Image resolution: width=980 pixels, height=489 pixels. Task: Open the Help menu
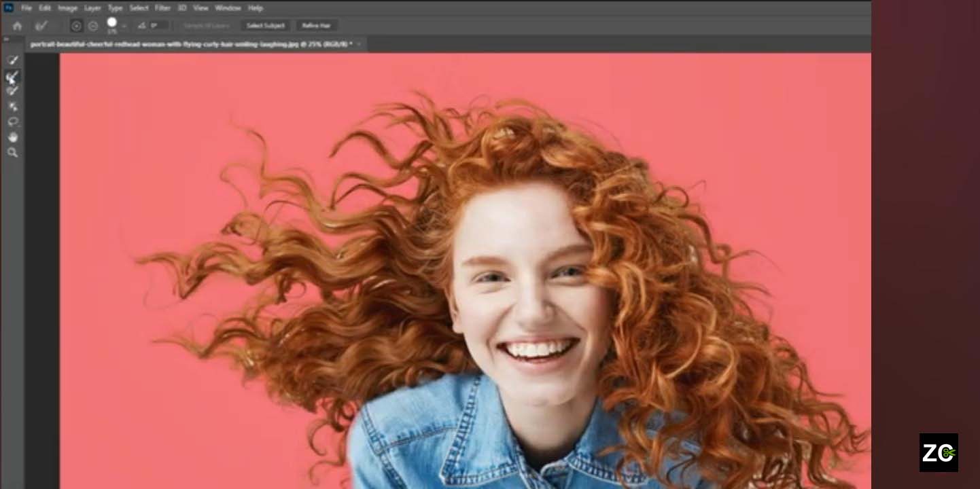(x=255, y=8)
